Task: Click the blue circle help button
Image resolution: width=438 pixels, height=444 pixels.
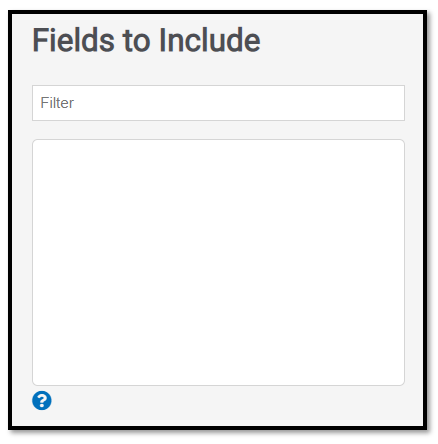Action: [x=42, y=400]
